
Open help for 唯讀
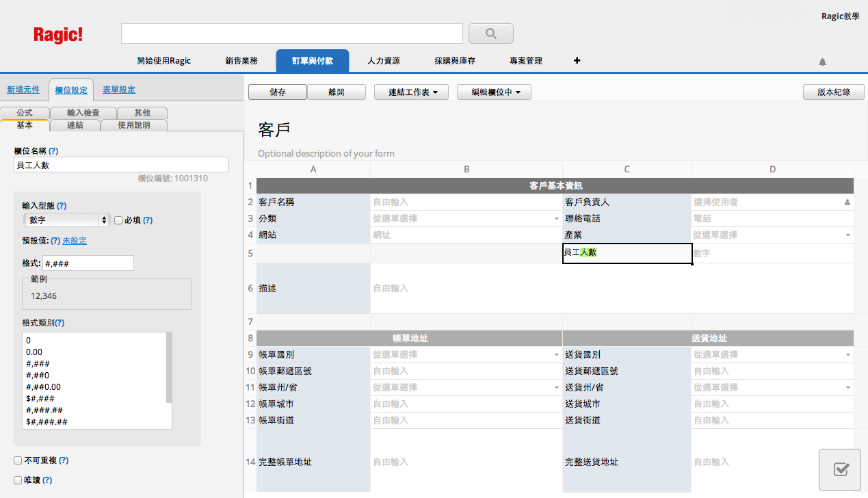pyautogui.click(x=47, y=480)
